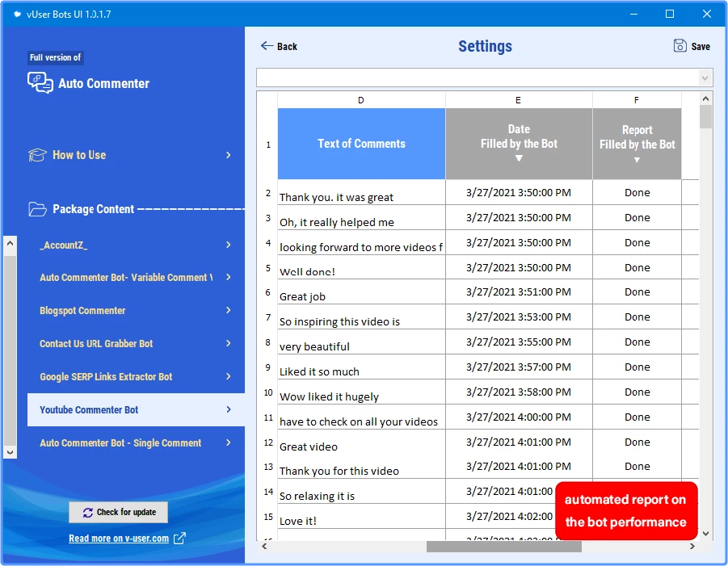
Task: Expand Auto Commenter Bot Single Comment chevron
Action: [x=229, y=442]
